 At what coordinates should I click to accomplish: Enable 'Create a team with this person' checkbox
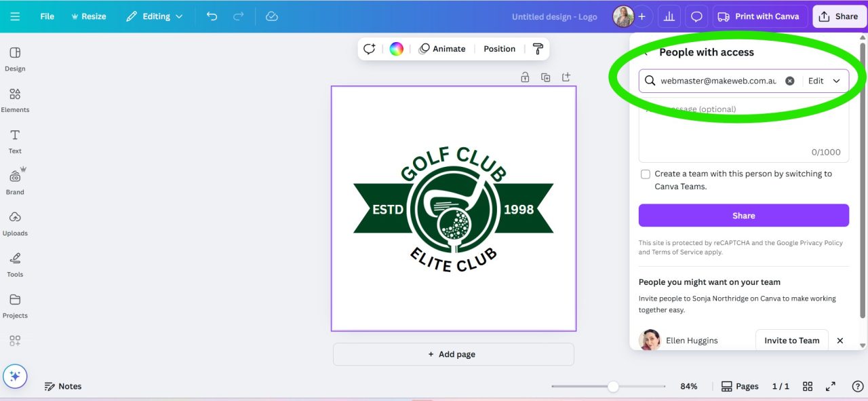(x=645, y=174)
